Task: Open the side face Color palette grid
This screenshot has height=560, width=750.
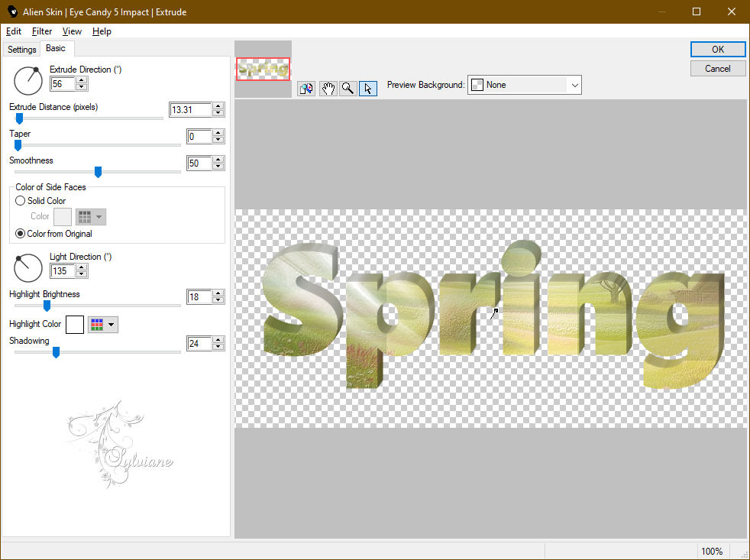Action: pos(91,217)
